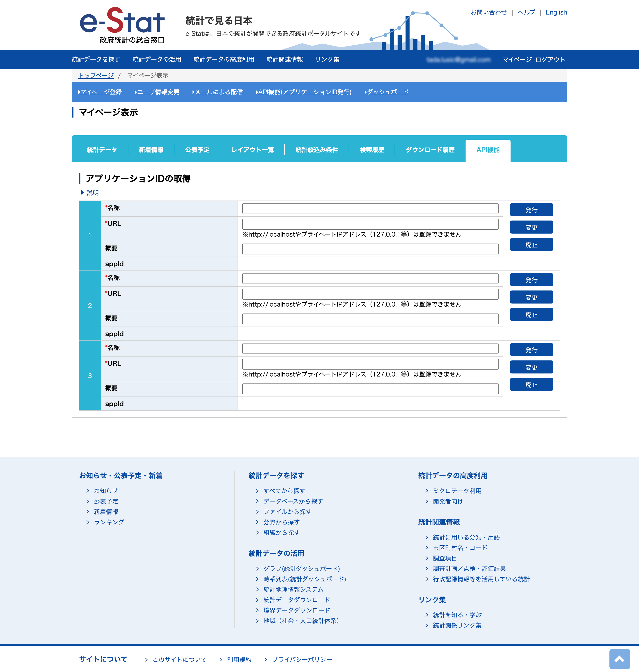This screenshot has height=672, width=639.
Task: Click the トップページ breadcrumb link
Action: (x=96, y=75)
